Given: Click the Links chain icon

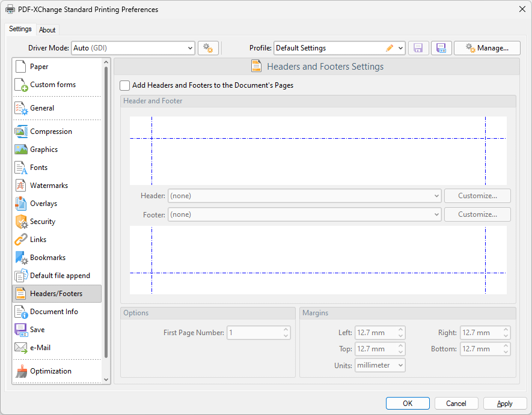Looking at the screenshot, I should coord(20,240).
